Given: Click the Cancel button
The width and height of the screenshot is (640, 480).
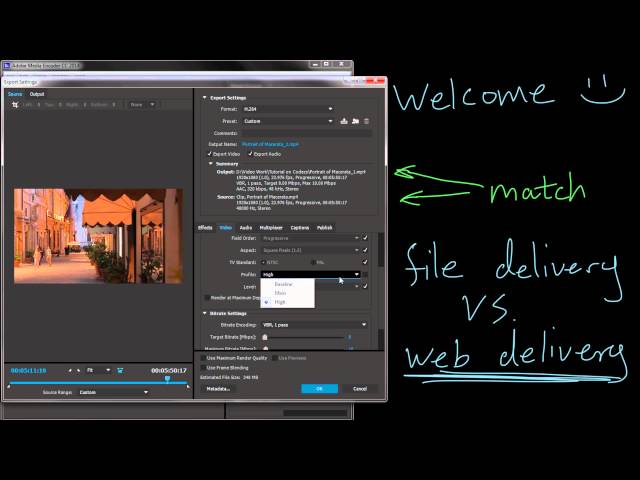Looking at the screenshot, I should point(360,389).
